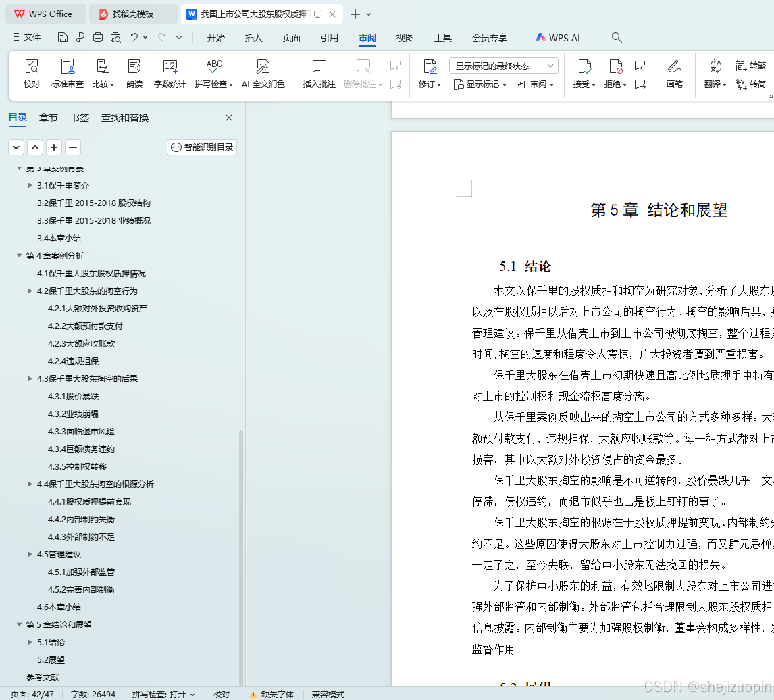Undo the last action
774x700 pixels.
pos(134,38)
